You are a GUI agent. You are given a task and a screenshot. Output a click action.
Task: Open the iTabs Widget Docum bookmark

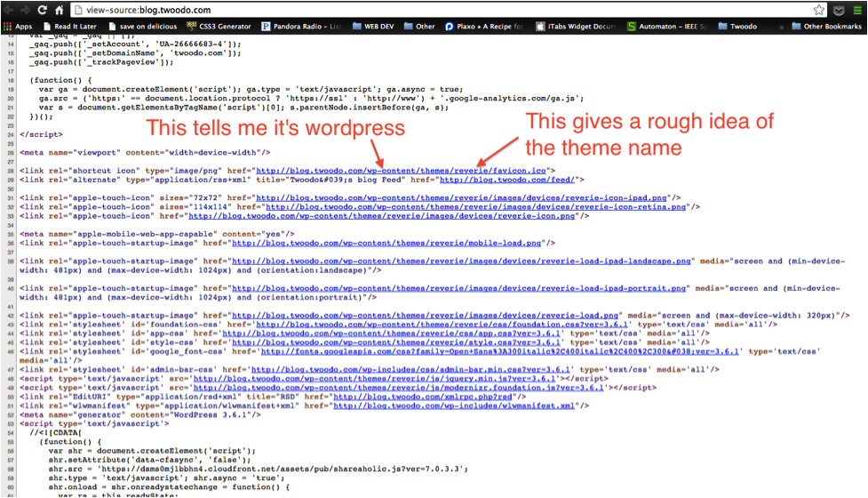tap(576, 26)
